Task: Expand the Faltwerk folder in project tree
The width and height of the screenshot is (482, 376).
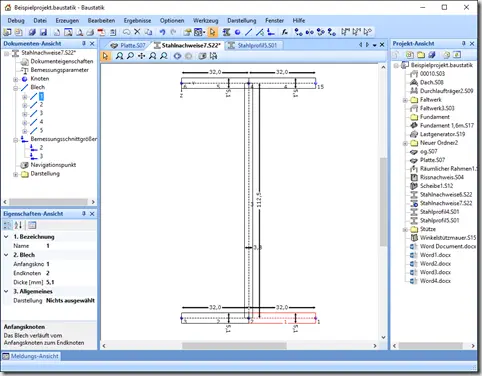Action: (x=405, y=100)
